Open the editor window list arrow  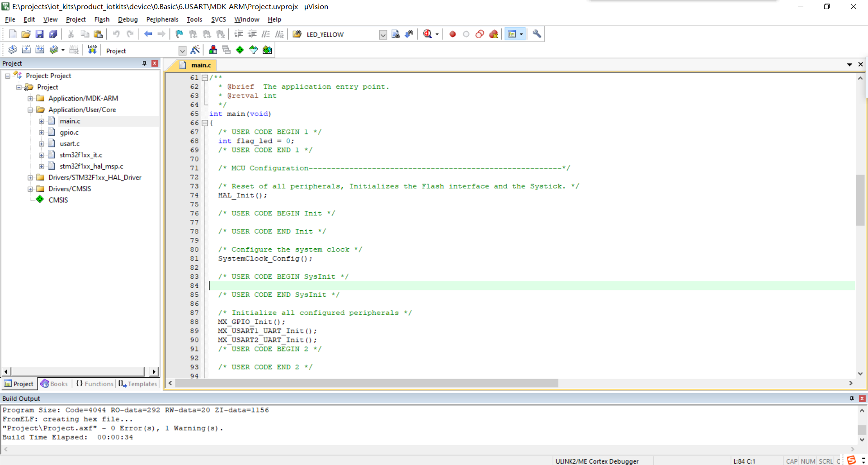point(849,65)
